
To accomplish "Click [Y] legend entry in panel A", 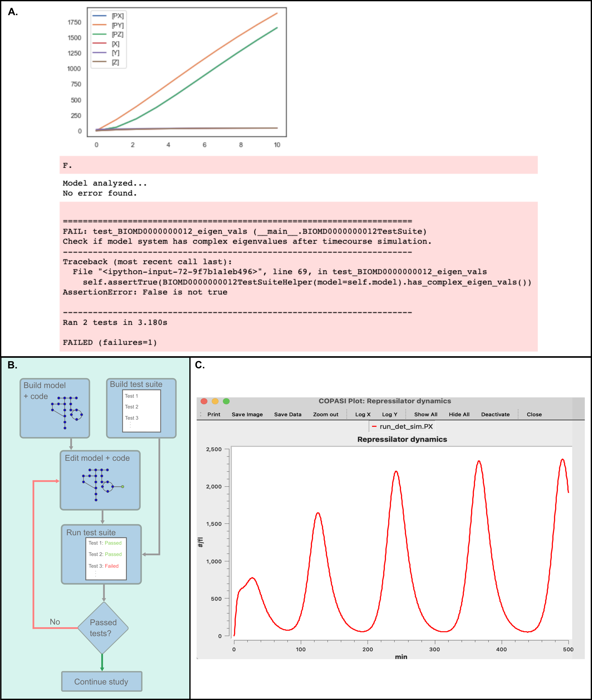I will (106, 53).
